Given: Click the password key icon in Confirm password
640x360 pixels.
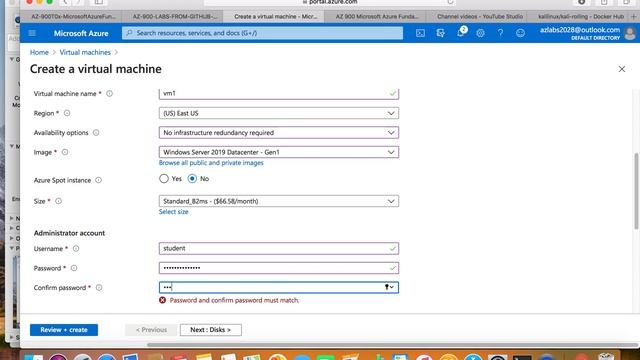Looking at the screenshot, I should (389, 287).
